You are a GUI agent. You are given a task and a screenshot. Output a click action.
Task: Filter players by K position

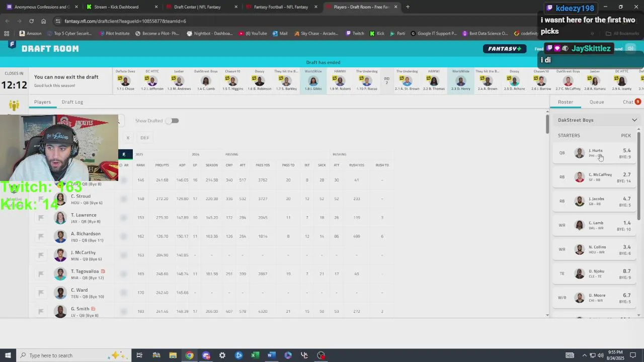point(128,138)
